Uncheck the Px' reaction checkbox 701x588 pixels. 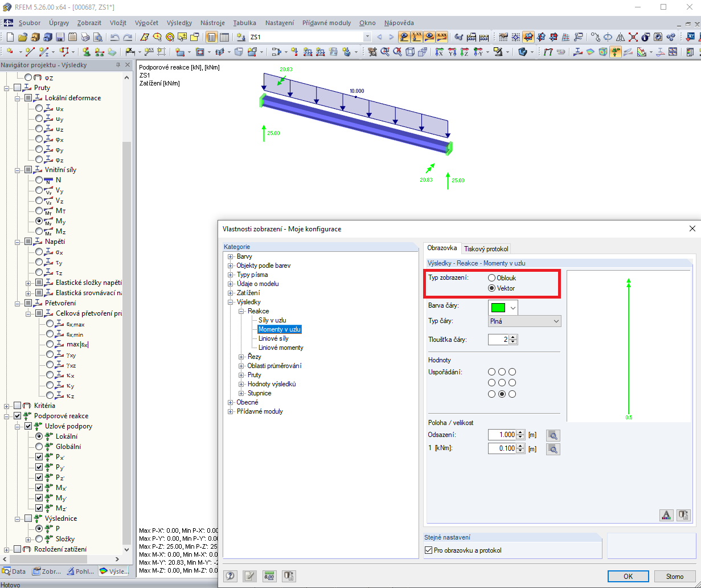pos(39,457)
